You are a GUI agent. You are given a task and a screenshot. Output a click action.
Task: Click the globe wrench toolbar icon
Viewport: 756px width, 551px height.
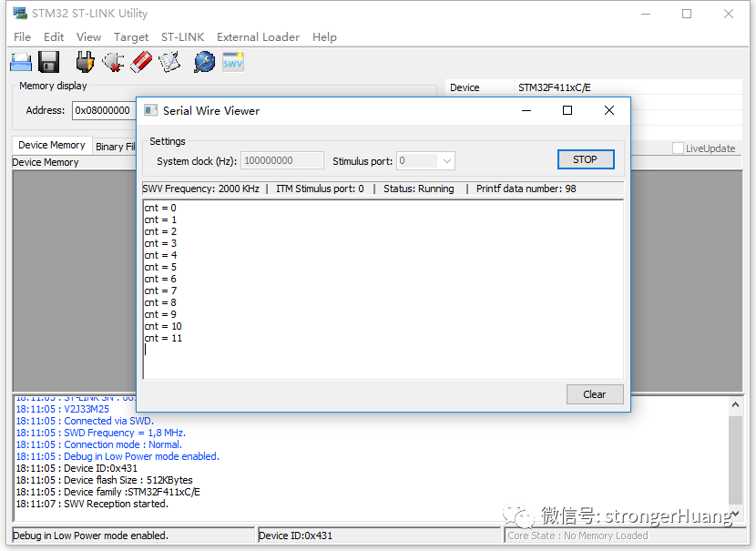(x=204, y=62)
